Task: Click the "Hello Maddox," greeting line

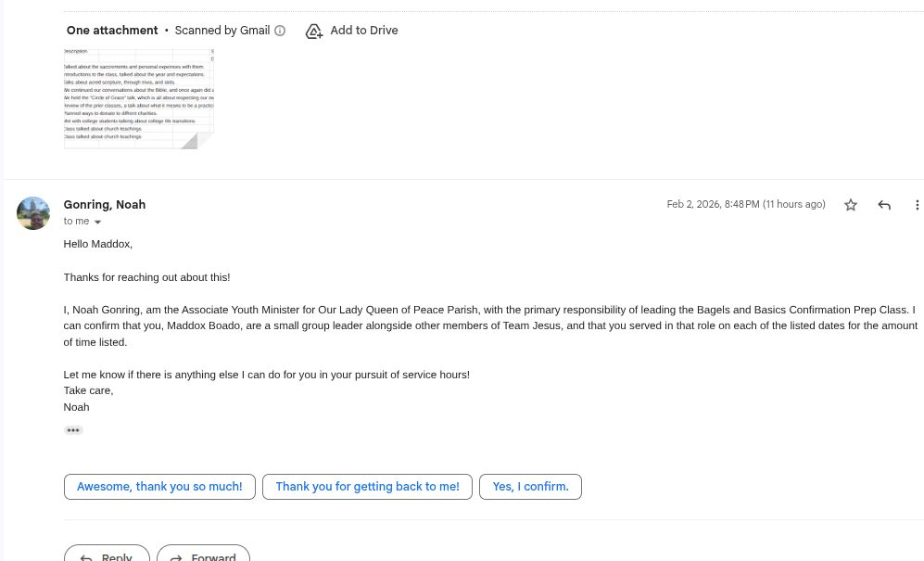Action: pos(98,244)
